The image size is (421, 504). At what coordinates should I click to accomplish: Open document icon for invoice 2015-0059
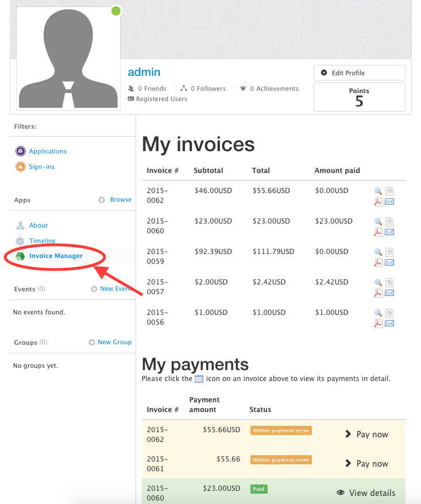pos(389,252)
